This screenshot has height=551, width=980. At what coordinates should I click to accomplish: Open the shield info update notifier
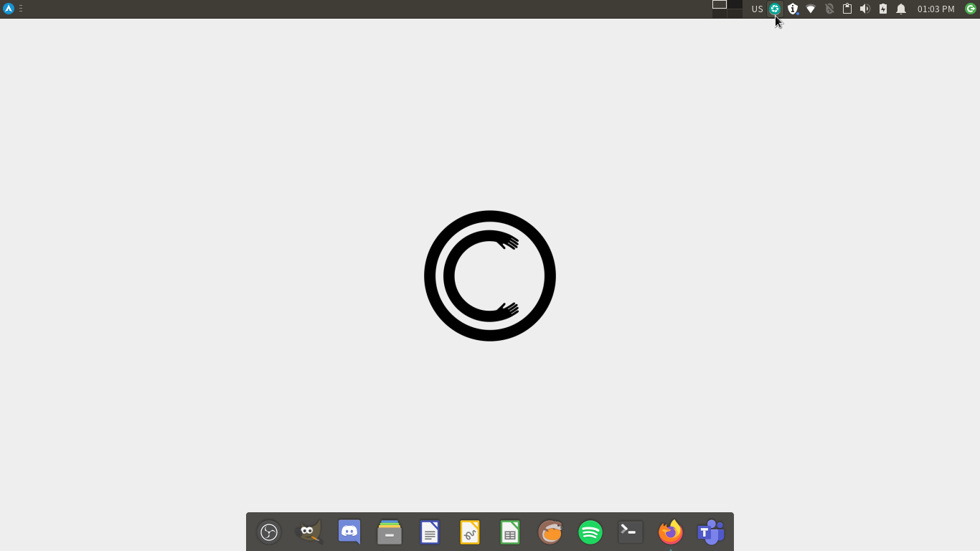[793, 9]
